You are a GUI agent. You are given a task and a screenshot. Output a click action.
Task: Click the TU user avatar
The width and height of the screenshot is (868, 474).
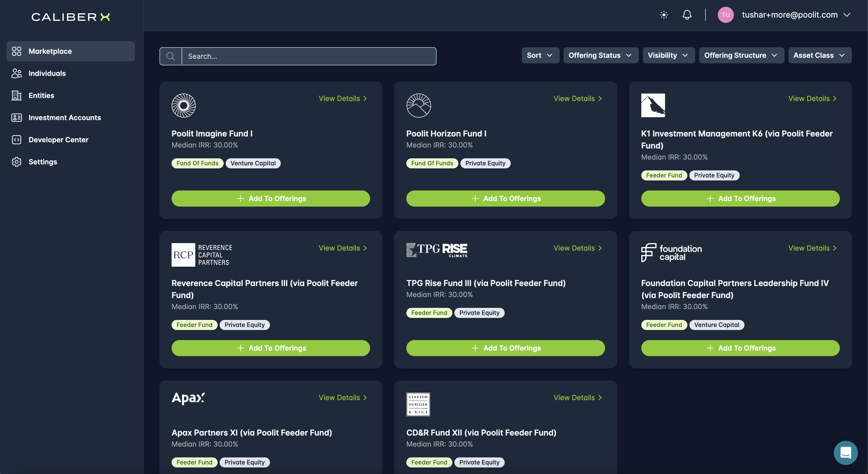pos(725,15)
